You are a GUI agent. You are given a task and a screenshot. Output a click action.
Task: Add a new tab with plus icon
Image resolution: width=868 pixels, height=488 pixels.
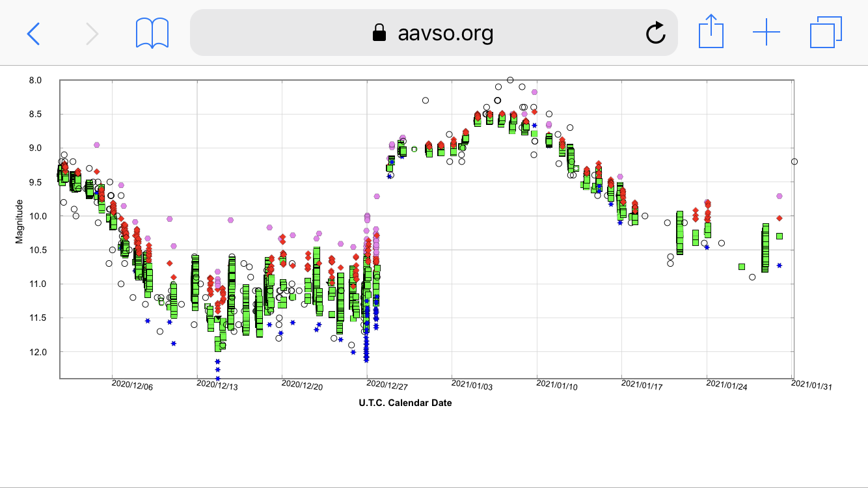coord(766,33)
